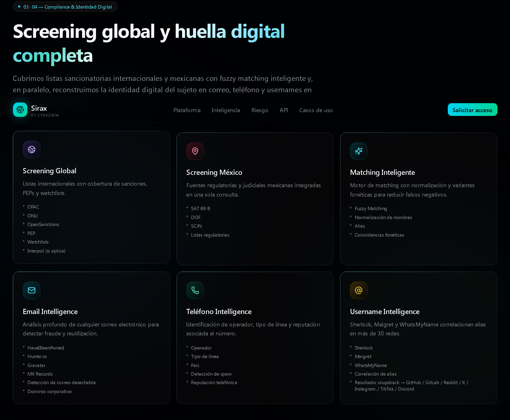Click the Compliance & Identidad Digital badge
The width and height of the screenshot is (510, 420).
click(x=65, y=7)
